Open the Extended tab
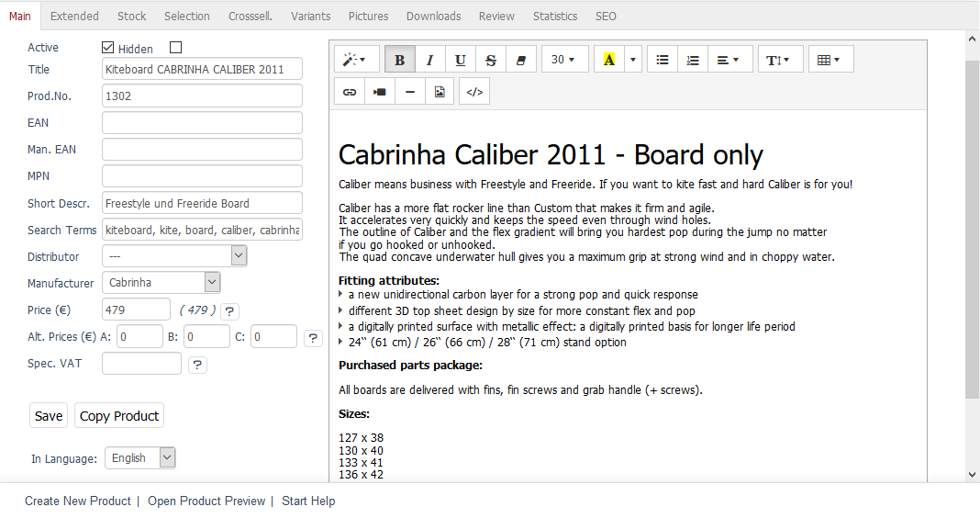The image size is (980, 518). [74, 17]
